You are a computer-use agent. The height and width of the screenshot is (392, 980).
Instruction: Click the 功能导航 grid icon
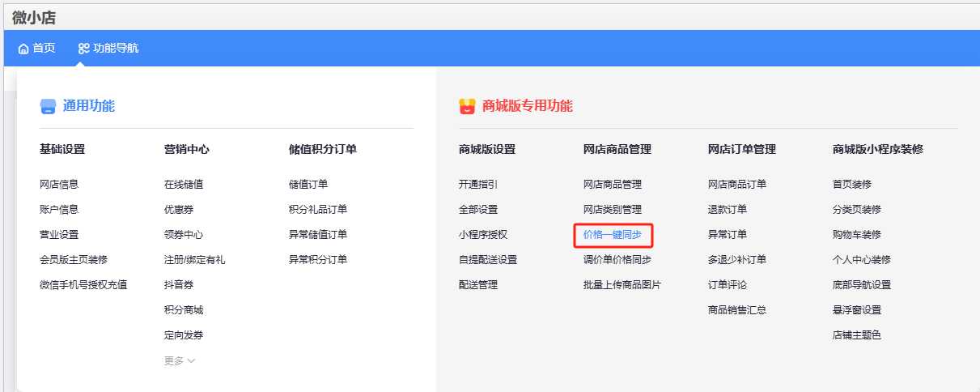83,49
